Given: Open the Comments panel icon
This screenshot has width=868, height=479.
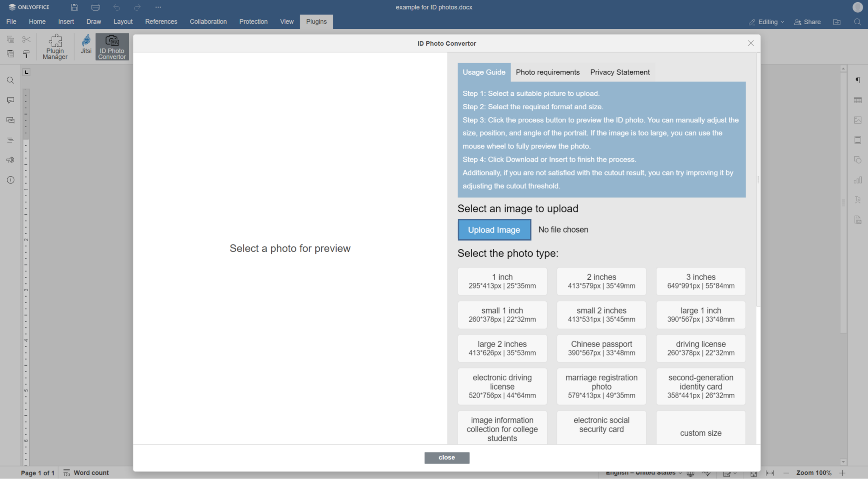Looking at the screenshot, I should (x=10, y=100).
